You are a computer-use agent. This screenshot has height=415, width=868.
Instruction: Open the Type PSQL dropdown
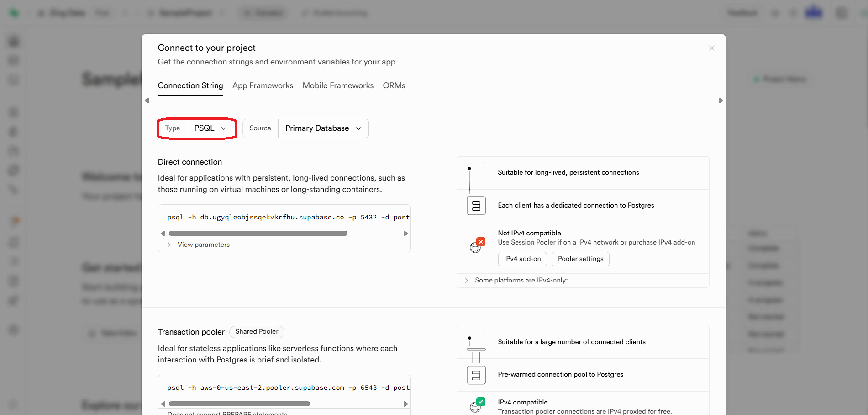click(x=197, y=128)
